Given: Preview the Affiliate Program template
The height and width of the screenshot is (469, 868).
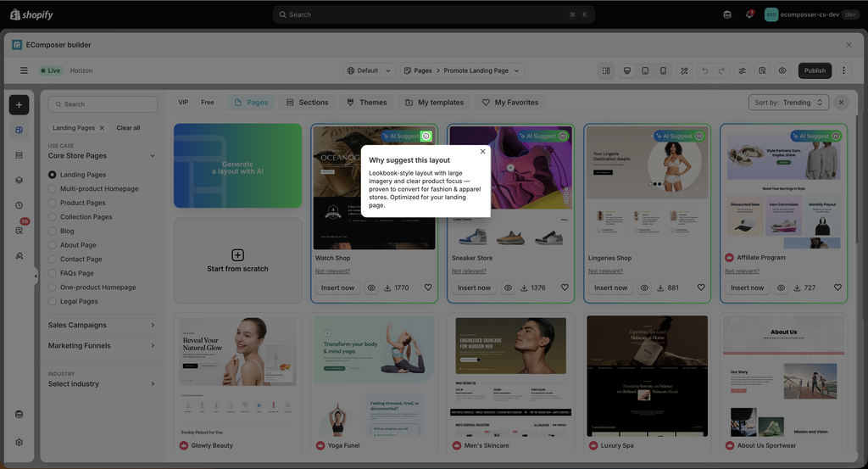Looking at the screenshot, I should [x=781, y=288].
